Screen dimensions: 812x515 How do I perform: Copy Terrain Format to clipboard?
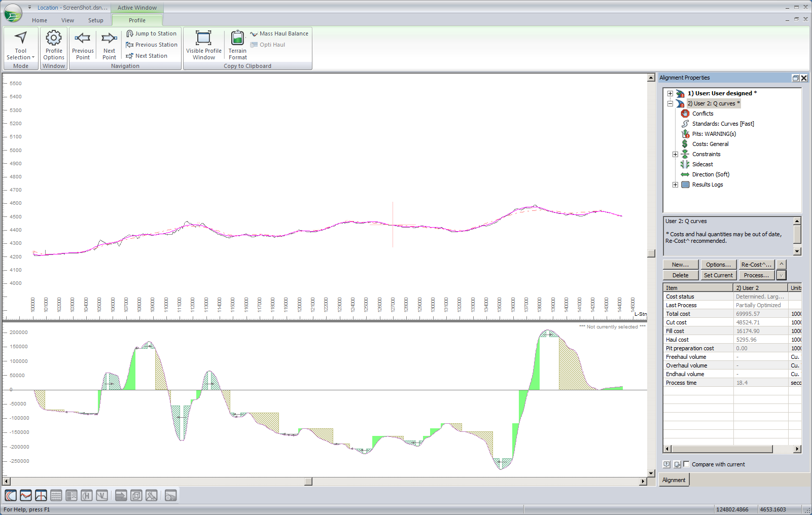[x=237, y=39]
